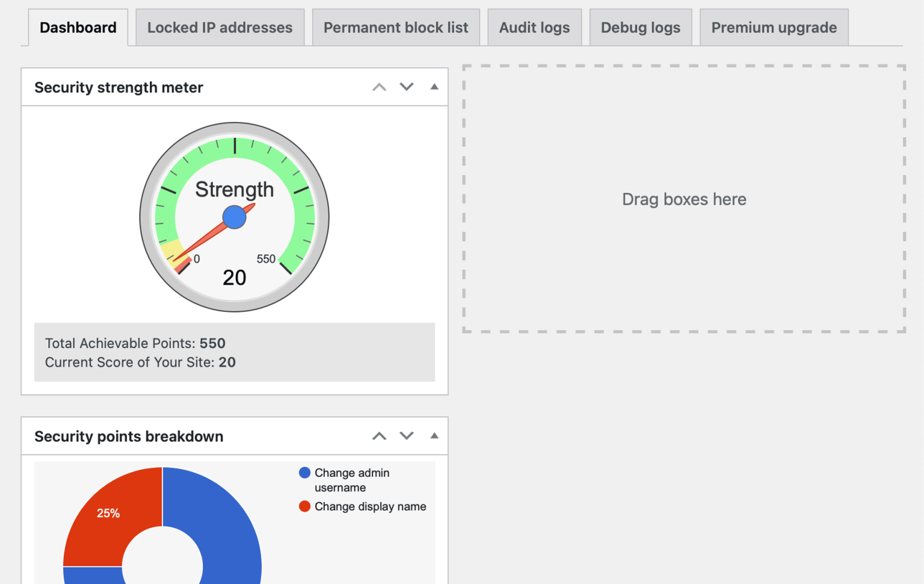This screenshot has width=924, height=584.
Task: Move the Security points breakdown panel down
Action: pyautogui.click(x=406, y=435)
